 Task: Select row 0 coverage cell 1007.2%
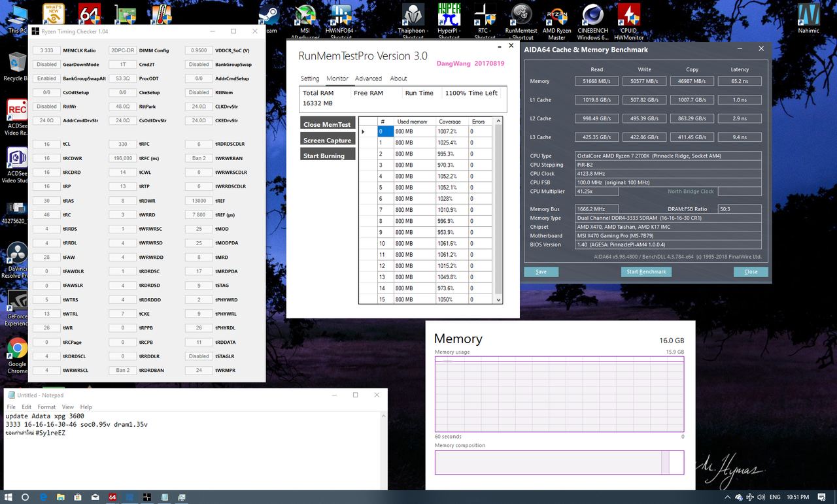[x=452, y=131]
